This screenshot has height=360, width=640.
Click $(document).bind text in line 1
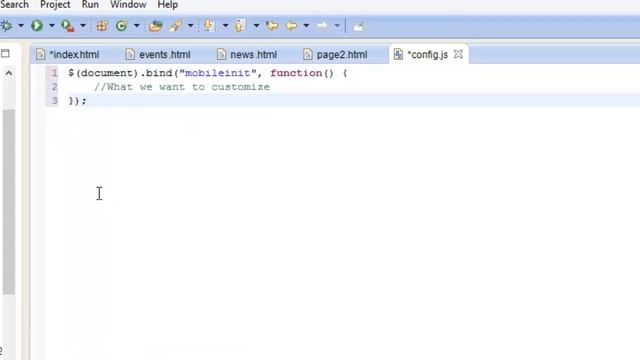click(x=120, y=73)
